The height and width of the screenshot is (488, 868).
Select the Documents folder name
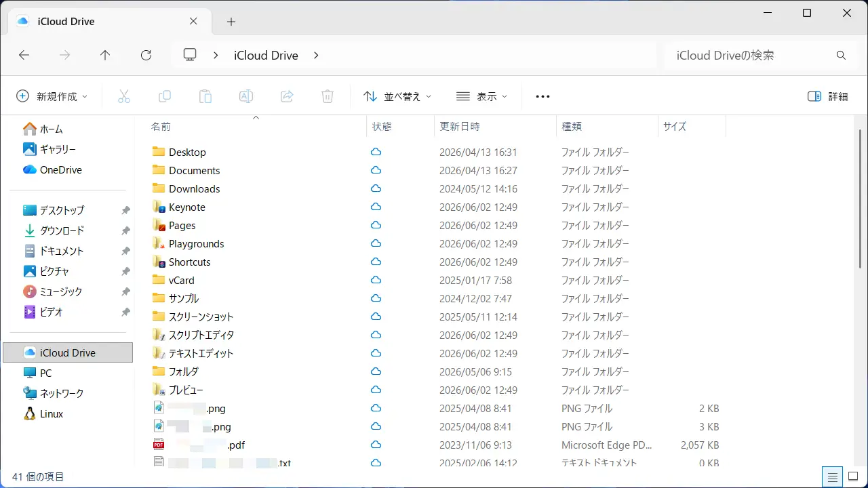click(x=195, y=170)
